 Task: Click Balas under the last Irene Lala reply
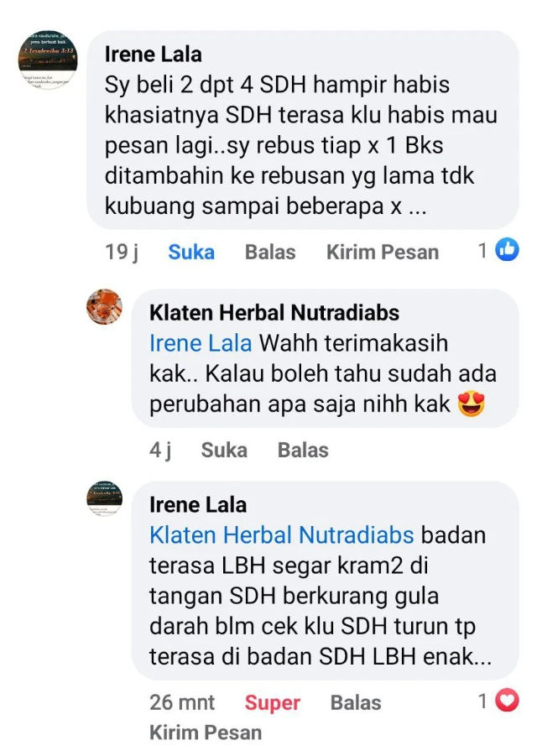[x=356, y=703]
